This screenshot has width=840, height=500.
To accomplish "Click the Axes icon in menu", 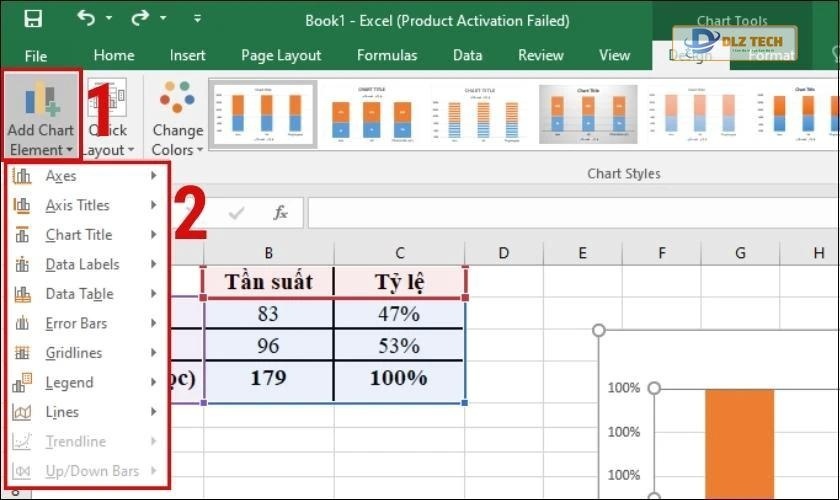I will pyautogui.click(x=22, y=176).
